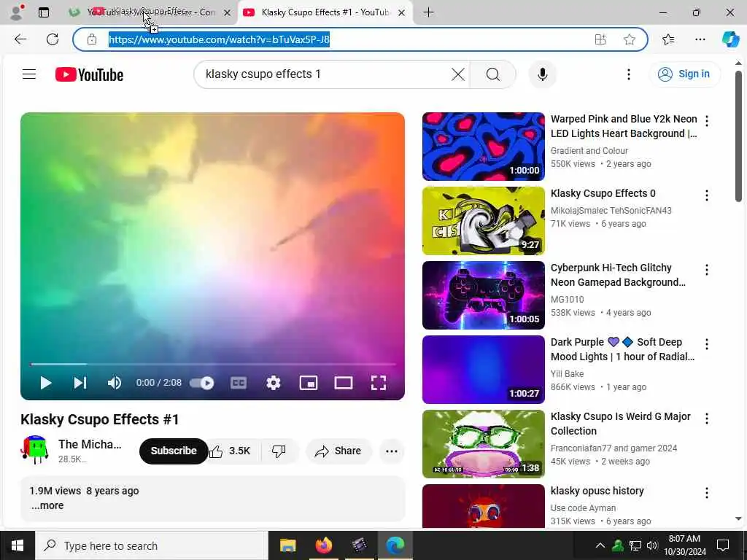View site information lock icon
This screenshot has height=560, width=747.
pos(92,39)
